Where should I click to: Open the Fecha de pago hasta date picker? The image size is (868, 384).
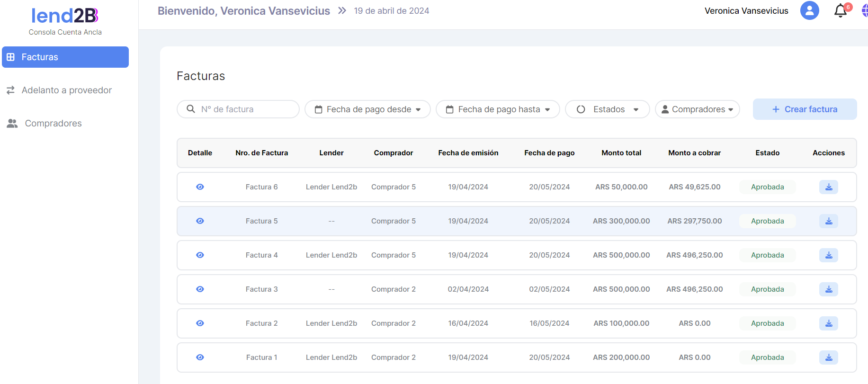click(x=498, y=109)
